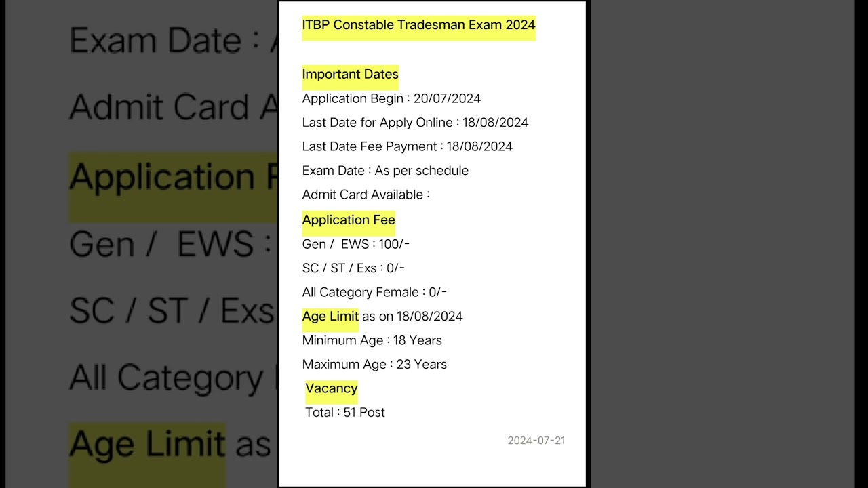The height and width of the screenshot is (488, 868).
Task: Click the highlighted 'Vacancy' heading
Action: [332, 388]
